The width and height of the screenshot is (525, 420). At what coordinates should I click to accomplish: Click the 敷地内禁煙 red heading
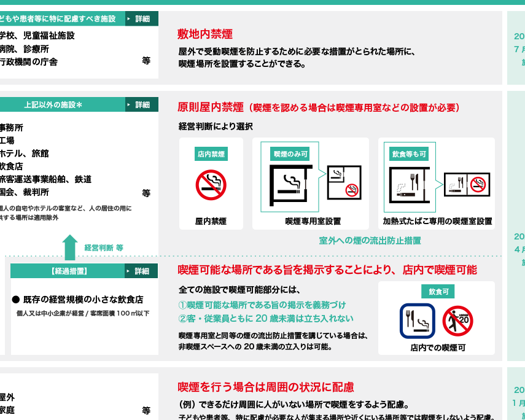click(x=204, y=34)
